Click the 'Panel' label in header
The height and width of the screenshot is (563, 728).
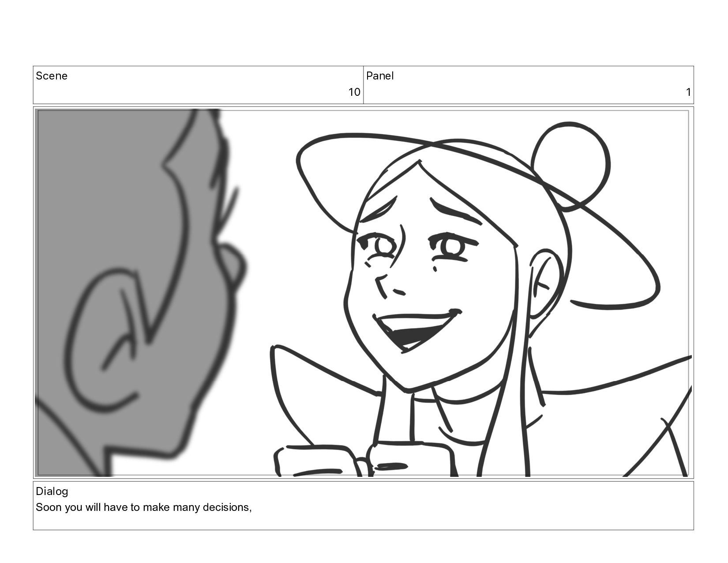coord(380,76)
